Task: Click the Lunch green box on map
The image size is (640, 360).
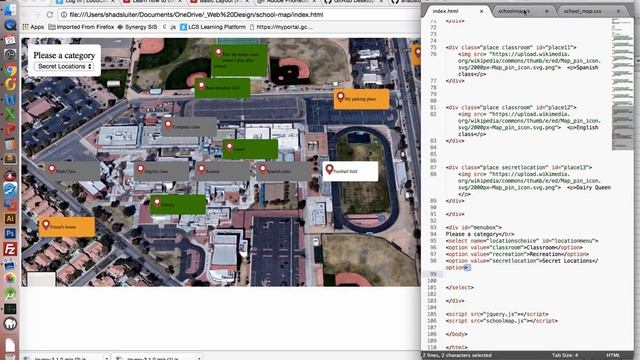Action: 250,149
